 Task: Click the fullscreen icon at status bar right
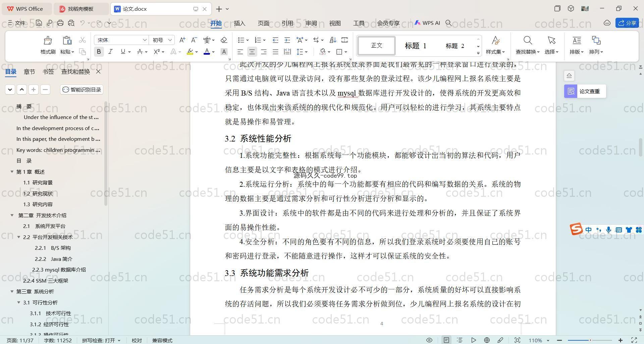(634, 340)
